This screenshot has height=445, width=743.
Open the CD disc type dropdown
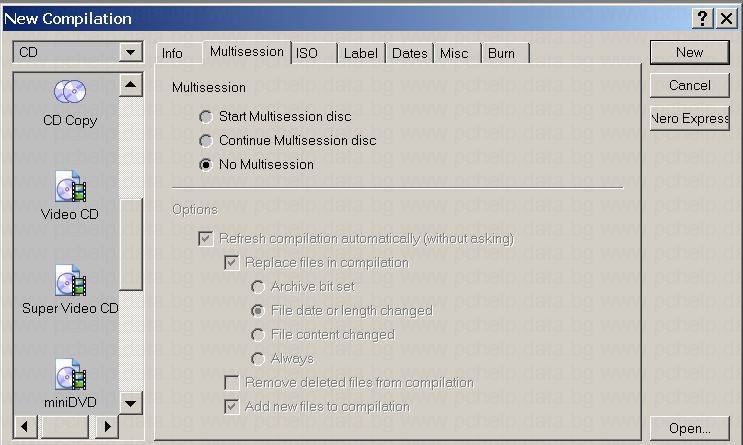pyautogui.click(x=131, y=52)
